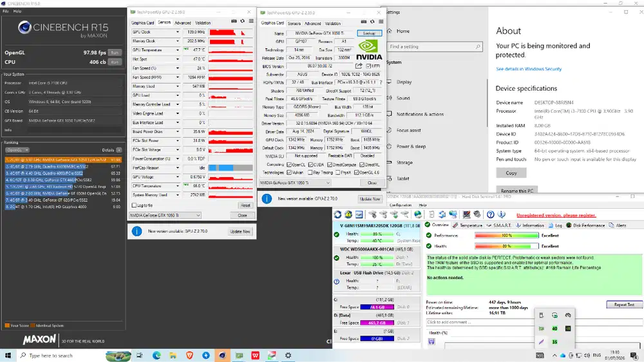Open Home icon in Settings sidebar
Image resolution: width=644 pixels, height=362 pixels.
[389, 31]
